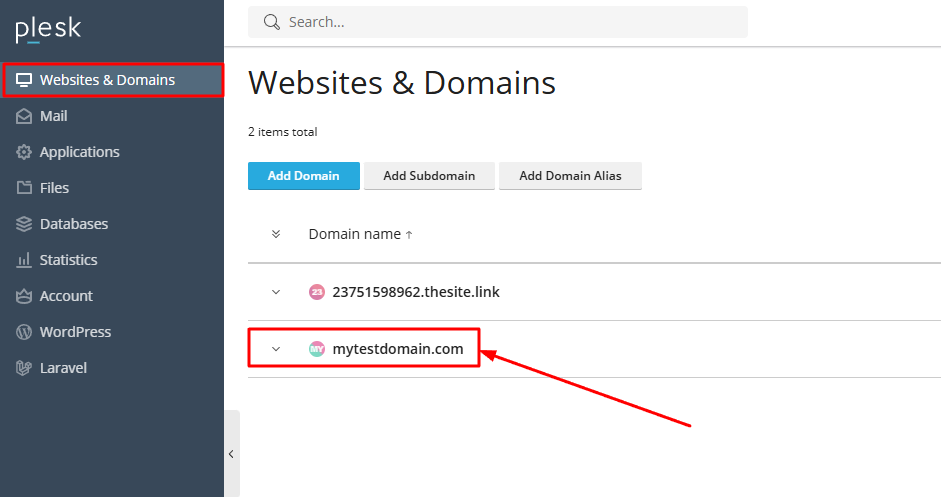Screen dimensions: 941x497
Task: Click the 23751598962.thesite.link favicon badge
Action: 317,292
